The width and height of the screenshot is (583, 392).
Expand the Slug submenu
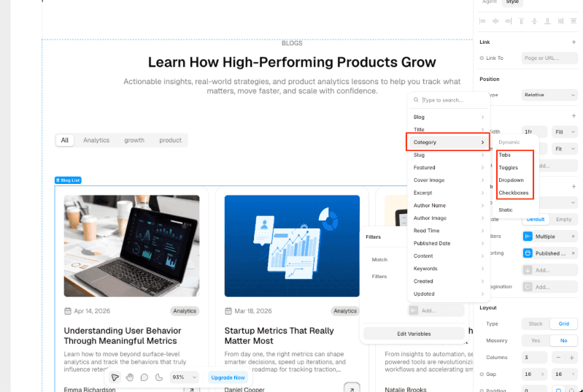(x=449, y=155)
